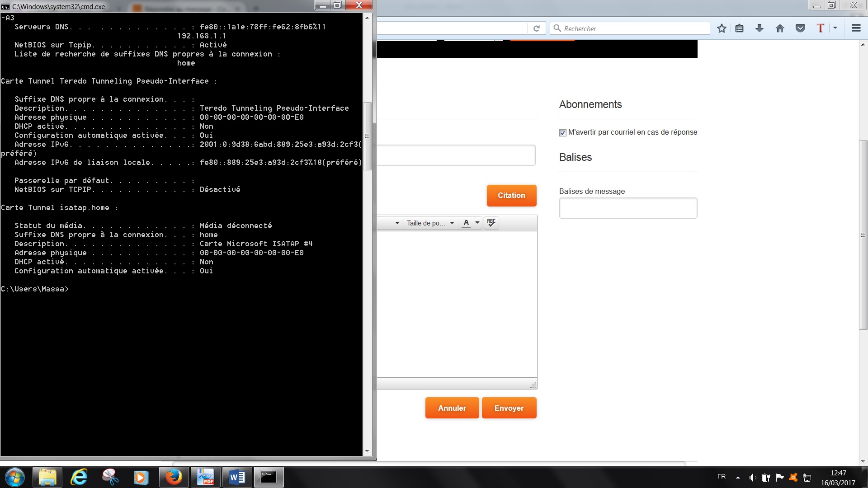Toggle the spell check icon in editor
Screen dimensions: 868x488
click(x=491, y=223)
